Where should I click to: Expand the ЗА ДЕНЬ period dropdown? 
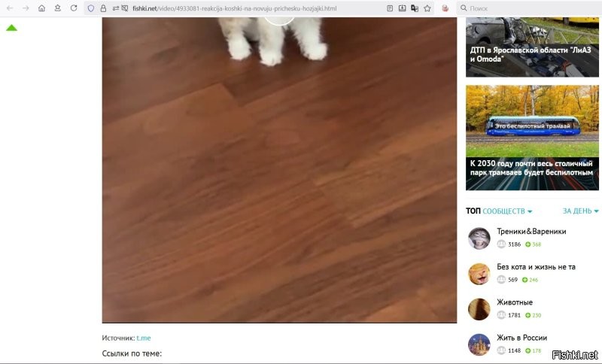[580, 211]
